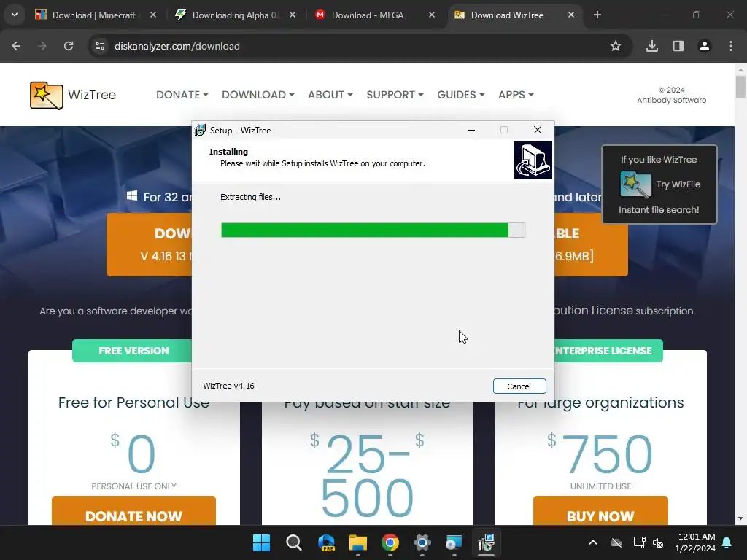This screenshot has height=560, width=747.
Task: Reload the current page
Action: [x=69, y=46]
